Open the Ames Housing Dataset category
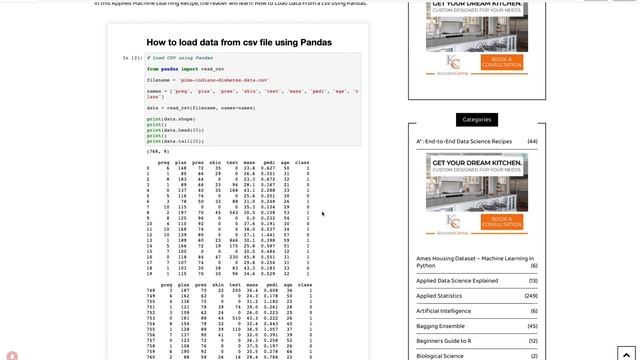The image size is (640, 360). click(x=475, y=262)
